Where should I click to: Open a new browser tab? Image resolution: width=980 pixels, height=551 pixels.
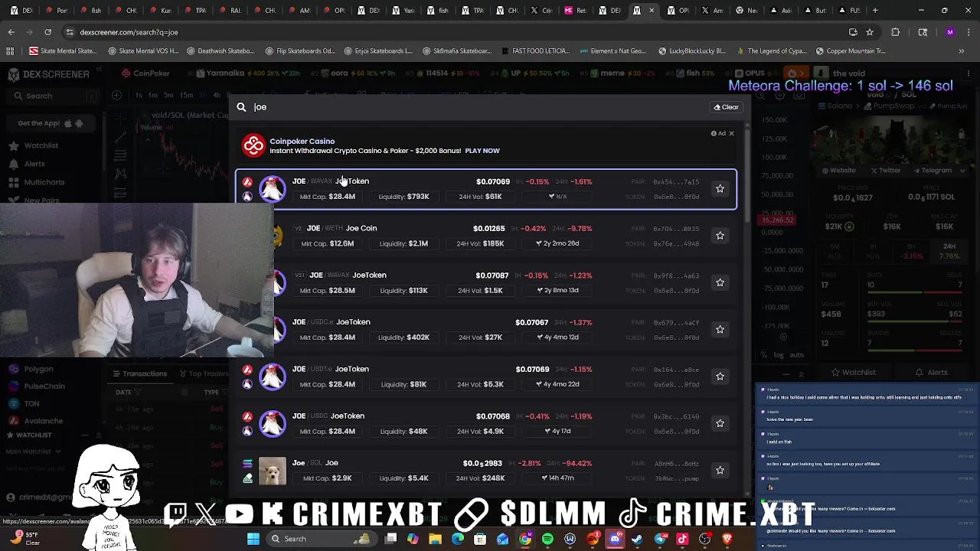[x=875, y=11]
